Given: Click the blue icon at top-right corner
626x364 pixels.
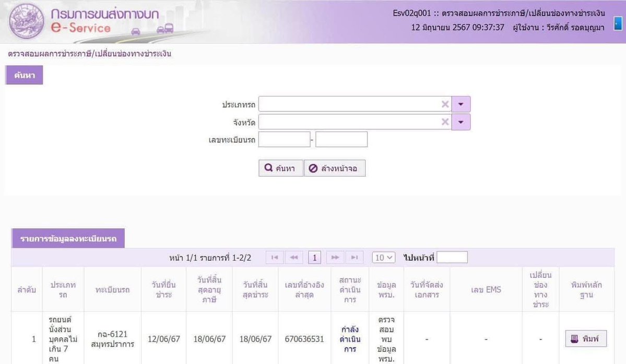Looking at the screenshot, I should (618, 23).
